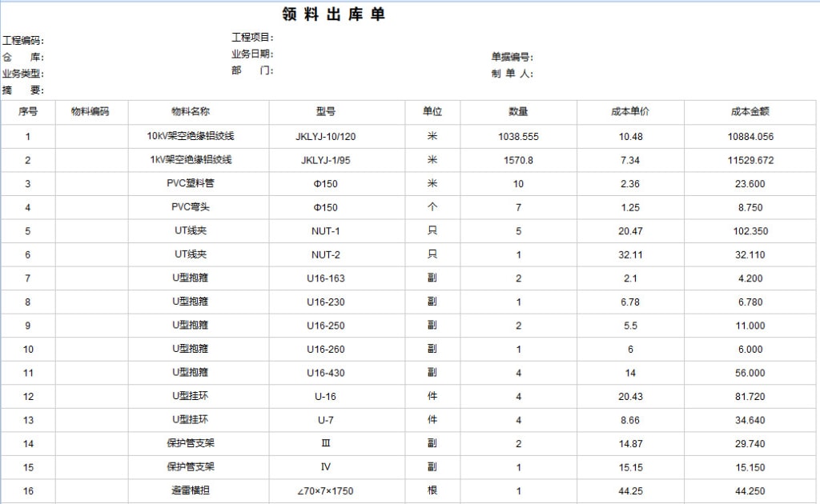Select cell JKLYJ-1/95

[x=337, y=160]
